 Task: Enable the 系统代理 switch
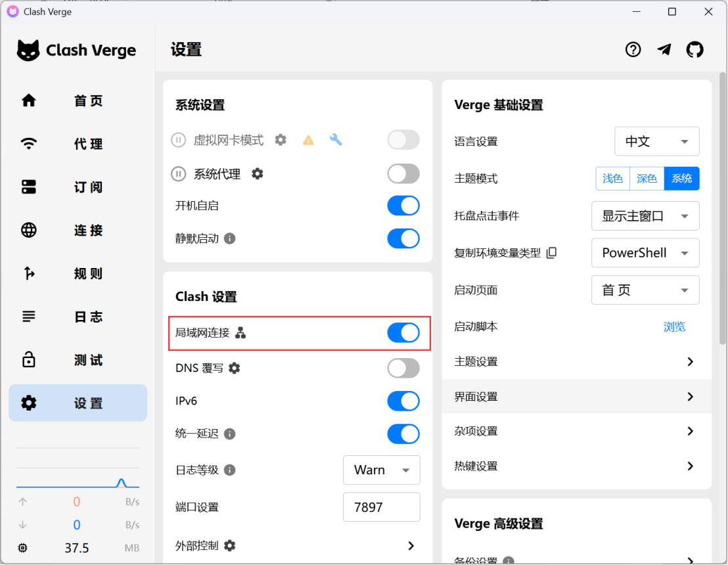(x=403, y=174)
